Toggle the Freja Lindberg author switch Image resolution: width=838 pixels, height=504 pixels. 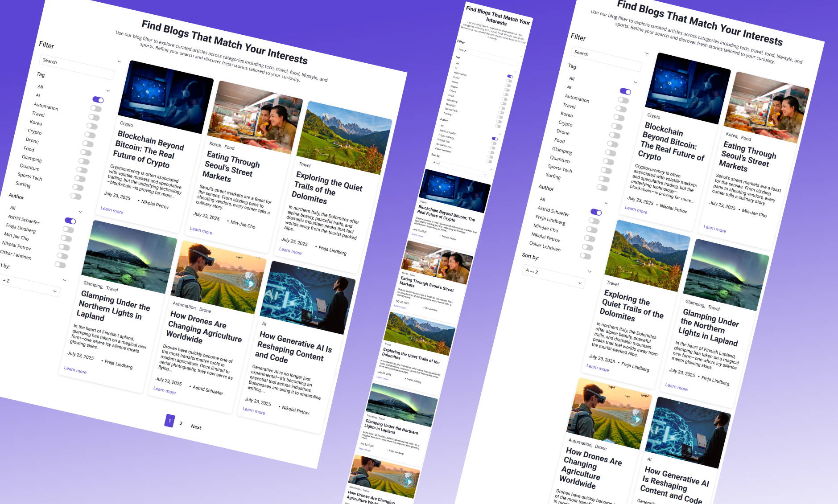point(68,229)
